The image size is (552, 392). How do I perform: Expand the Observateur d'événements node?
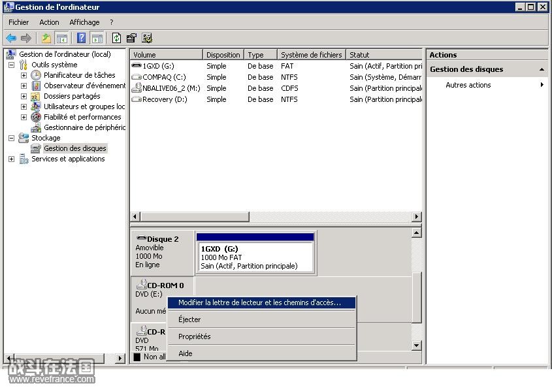[24, 86]
